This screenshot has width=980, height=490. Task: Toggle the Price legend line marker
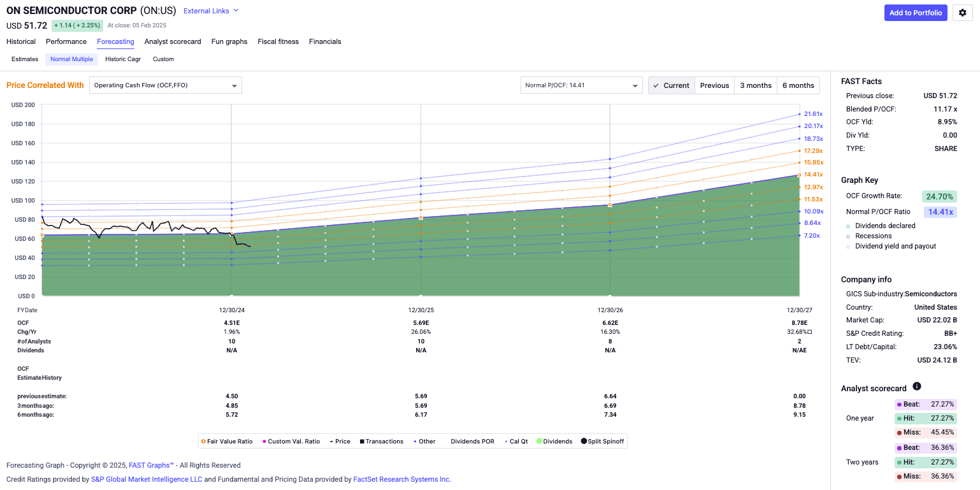point(332,442)
